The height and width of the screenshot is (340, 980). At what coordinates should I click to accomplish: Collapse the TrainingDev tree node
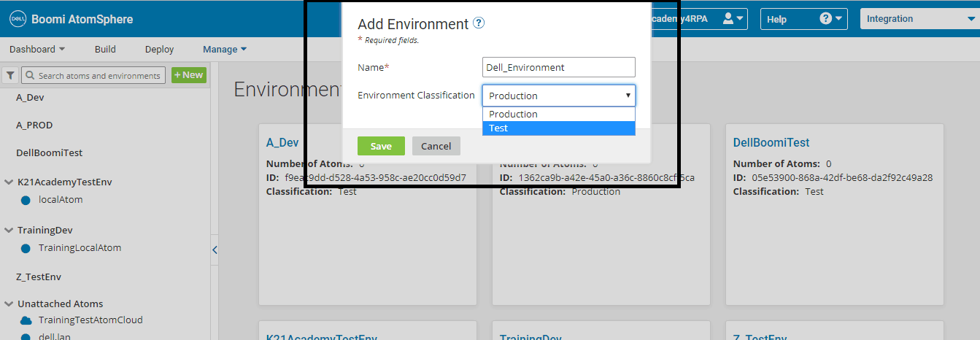(x=9, y=231)
